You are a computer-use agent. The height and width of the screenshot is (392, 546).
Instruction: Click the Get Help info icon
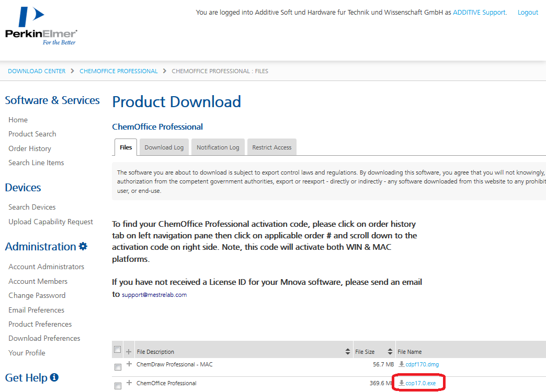pos(54,377)
